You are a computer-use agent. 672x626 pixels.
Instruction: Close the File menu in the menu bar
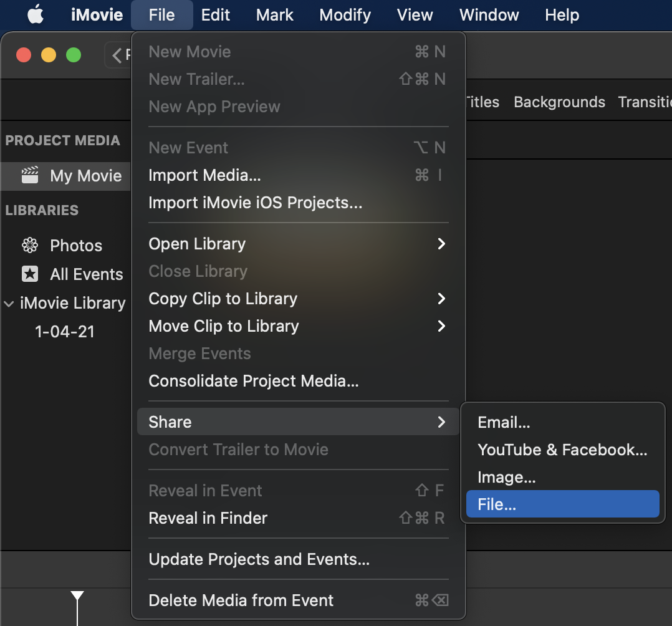point(161,15)
